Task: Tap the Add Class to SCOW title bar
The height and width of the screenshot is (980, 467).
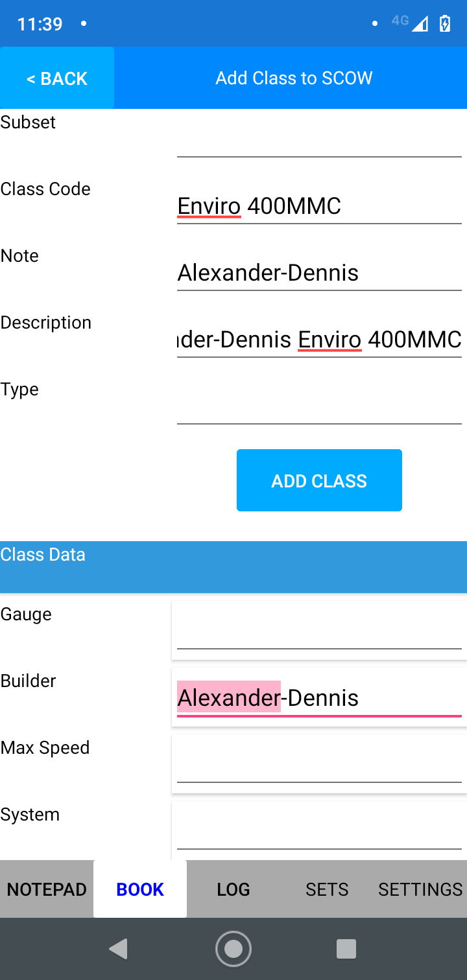Action: pyautogui.click(x=294, y=78)
